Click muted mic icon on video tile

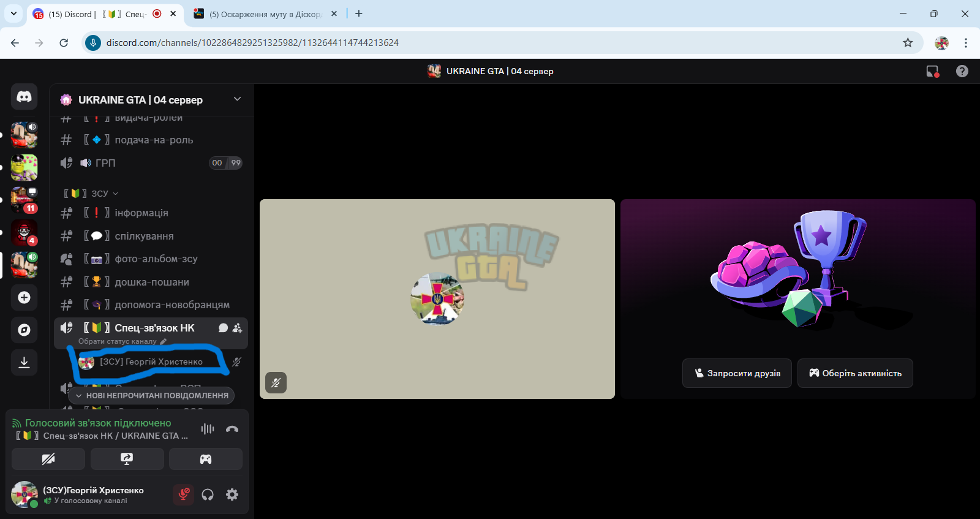point(276,383)
